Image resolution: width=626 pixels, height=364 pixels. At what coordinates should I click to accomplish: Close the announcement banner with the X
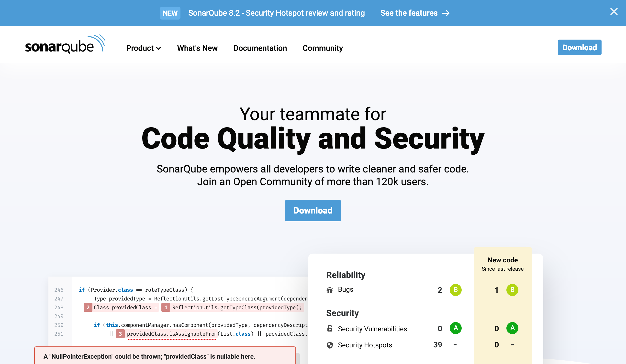(614, 12)
